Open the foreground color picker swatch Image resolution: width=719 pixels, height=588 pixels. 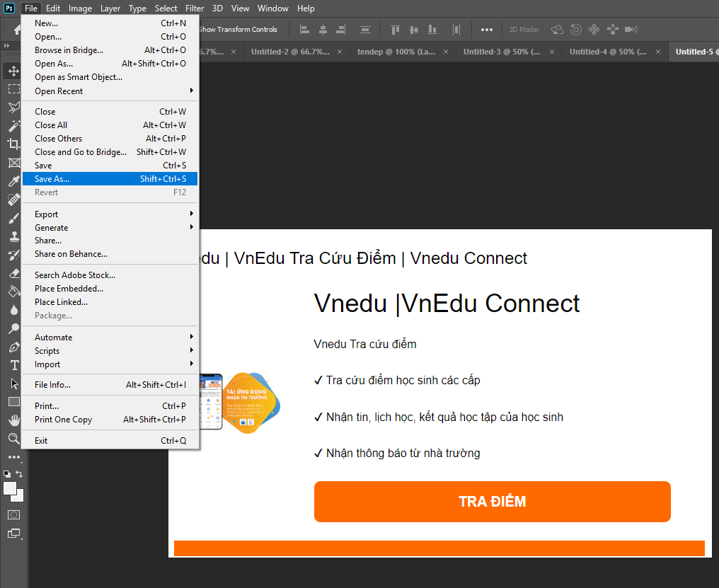pyautogui.click(x=10, y=488)
